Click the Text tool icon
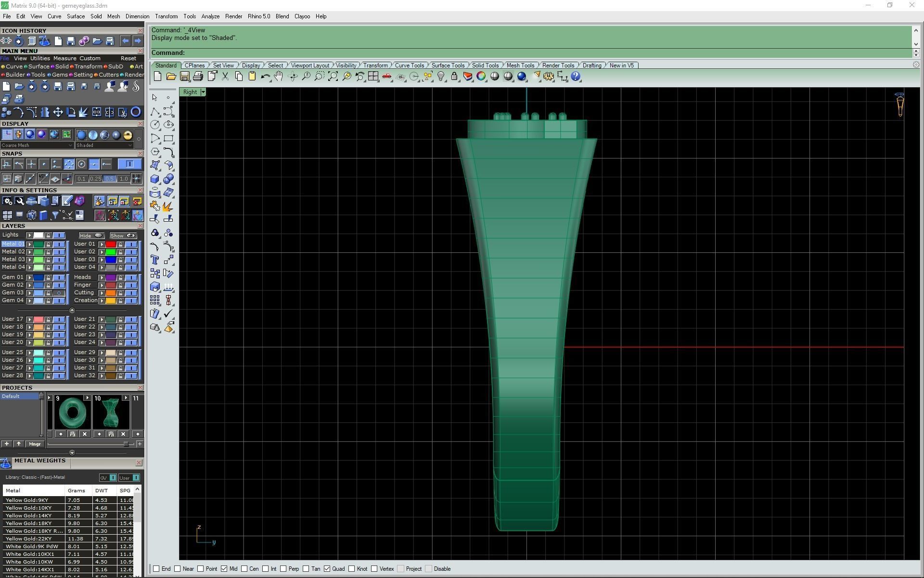The image size is (924, 578). (154, 260)
